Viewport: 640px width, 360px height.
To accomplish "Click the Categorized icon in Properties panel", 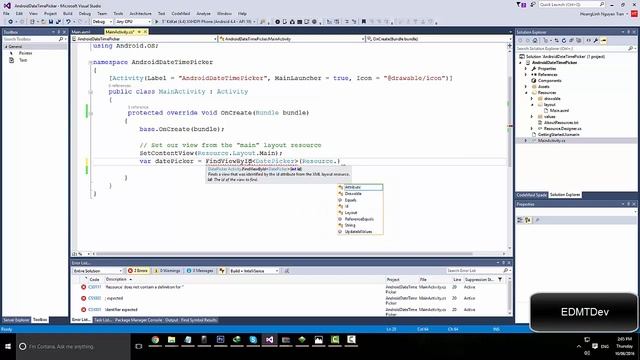I will 520,220.
